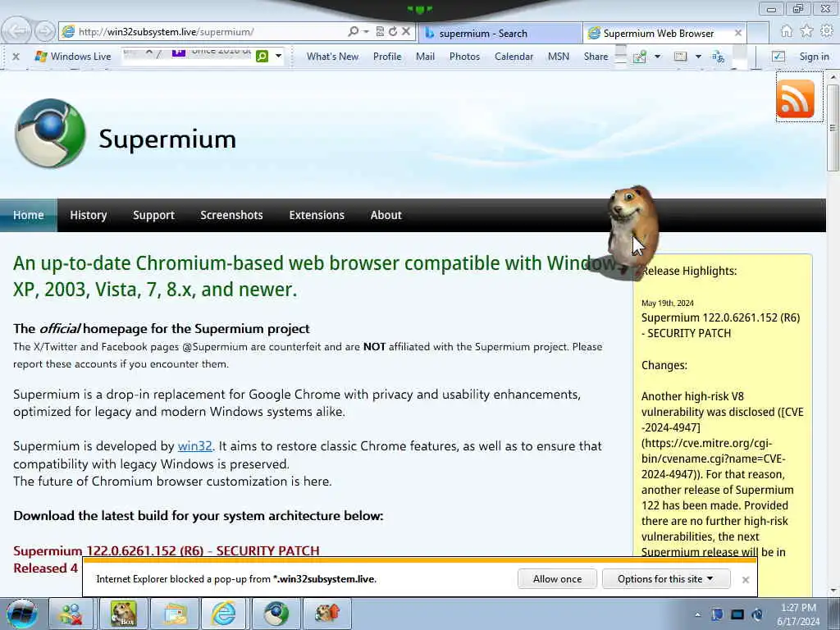Click the address bar URL field
The image size is (840, 630).
point(203,32)
